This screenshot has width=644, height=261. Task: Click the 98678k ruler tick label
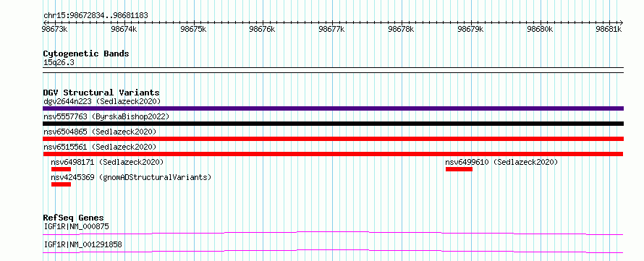tap(402, 29)
